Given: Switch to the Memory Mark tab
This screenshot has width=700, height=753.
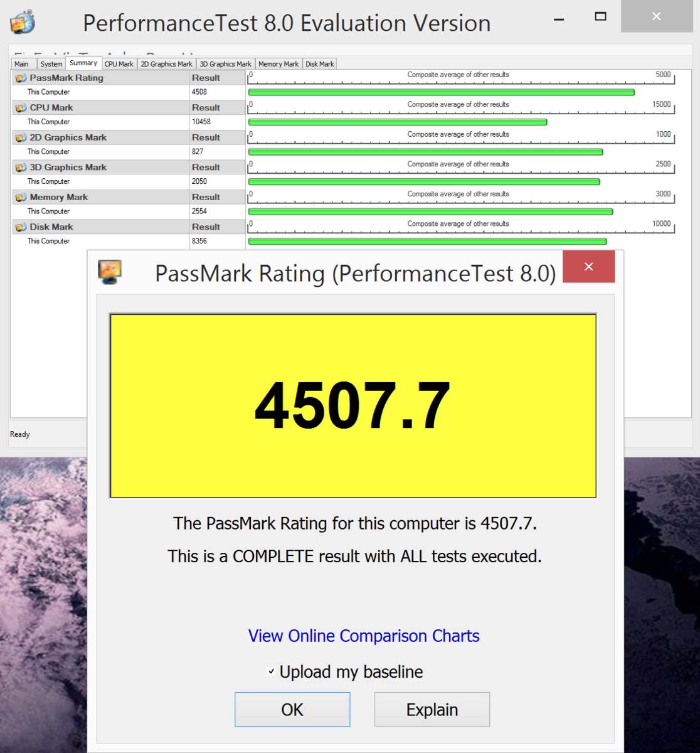Looking at the screenshot, I should tap(278, 64).
